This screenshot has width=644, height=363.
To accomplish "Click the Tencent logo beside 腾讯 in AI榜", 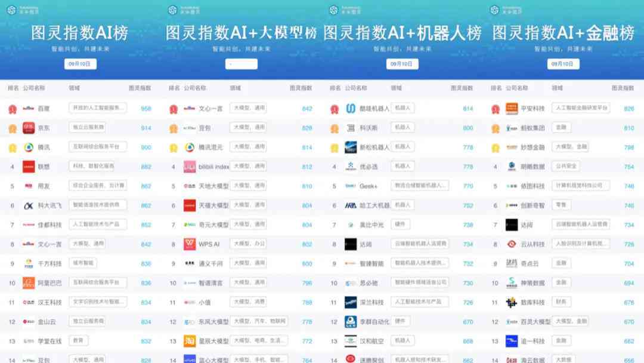I will pyautogui.click(x=29, y=147).
